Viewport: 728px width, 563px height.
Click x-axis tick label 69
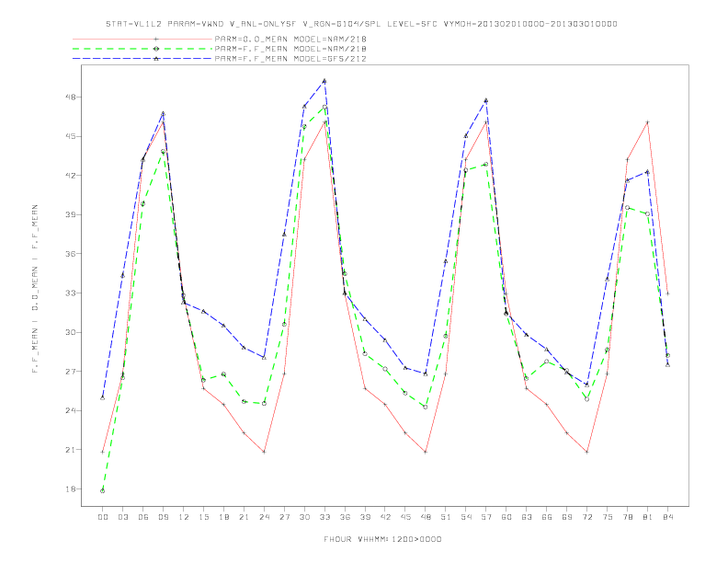point(567,517)
